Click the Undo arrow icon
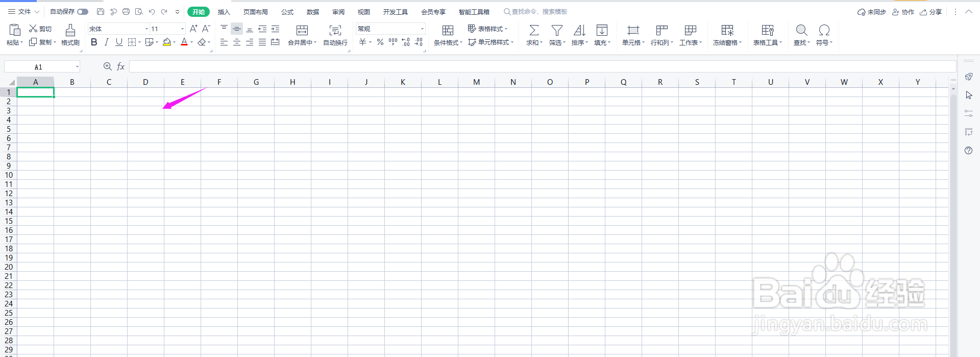The image size is (980, 357). coord(152,12)
